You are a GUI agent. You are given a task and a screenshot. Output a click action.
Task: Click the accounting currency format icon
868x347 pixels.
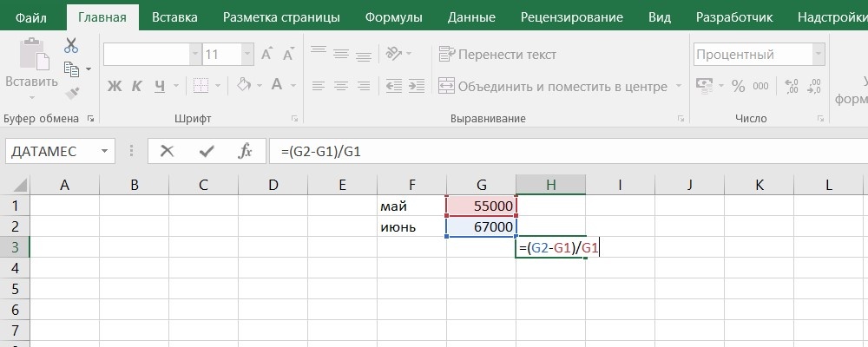tap(704, 85)
